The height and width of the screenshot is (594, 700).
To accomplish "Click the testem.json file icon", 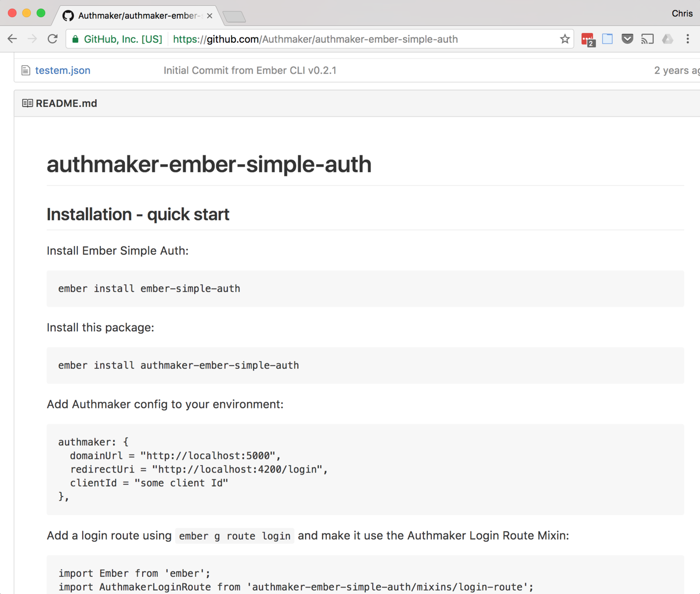I will click(x=26, y=70).
